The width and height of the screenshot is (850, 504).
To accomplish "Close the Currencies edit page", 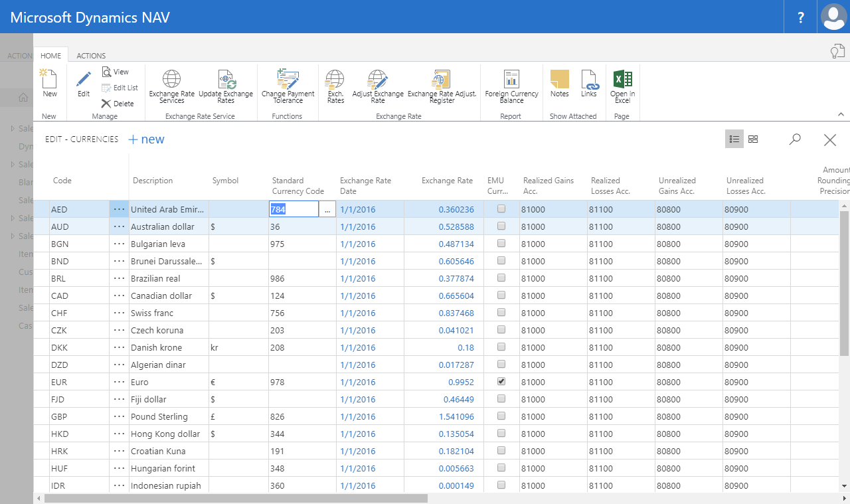I will 830,139.
